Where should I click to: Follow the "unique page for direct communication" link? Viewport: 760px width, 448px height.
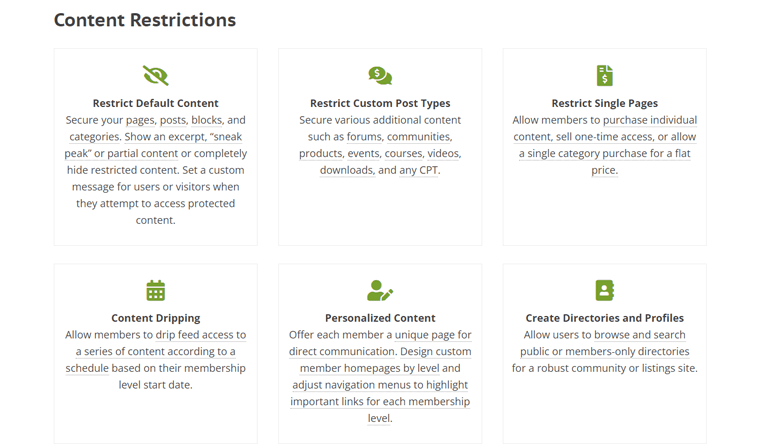(380, 343)
